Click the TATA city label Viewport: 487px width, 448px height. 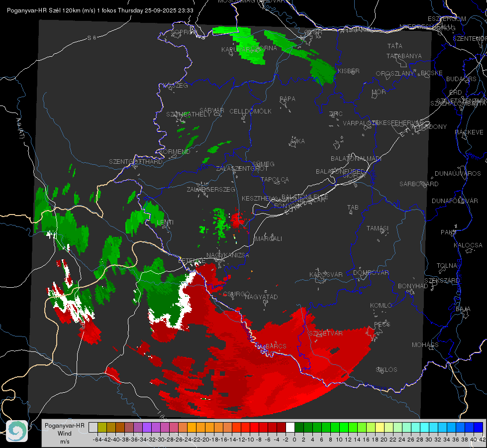coord(395,46)
